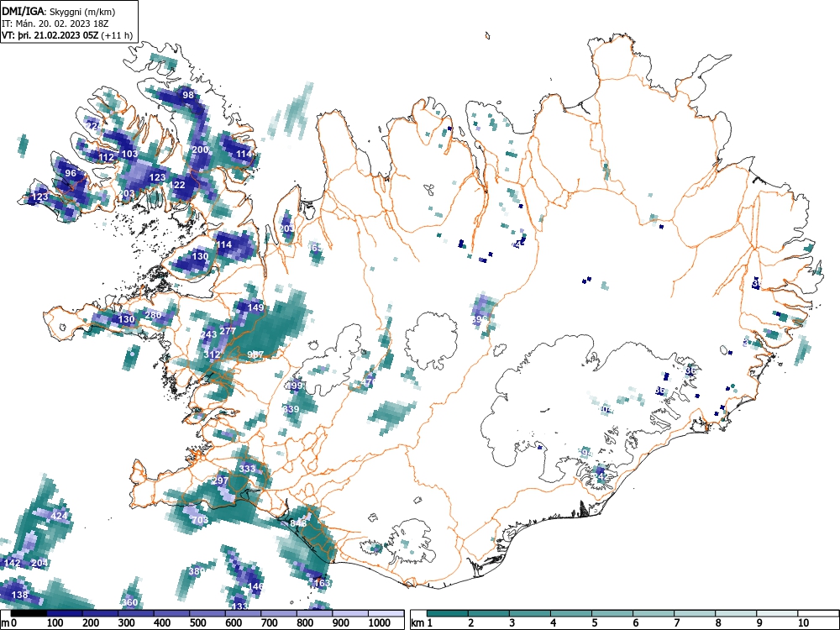Screen dimensions: 840x630
Task: Click the visibility value 112 in the Westfjords
Action: click(x=106, y=157)
